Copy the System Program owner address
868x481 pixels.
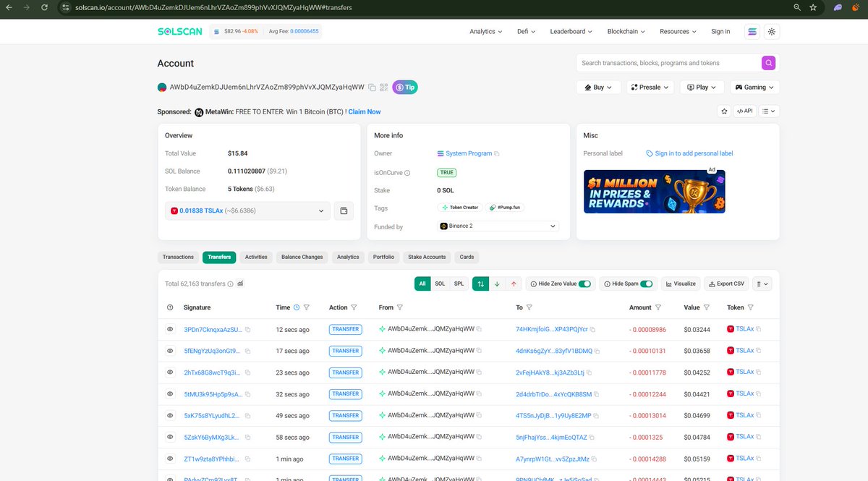pos(497,154)
